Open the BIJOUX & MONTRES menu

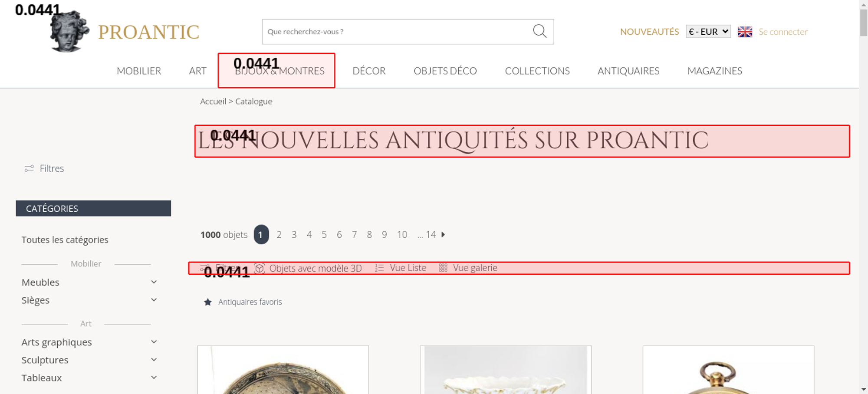(279, 71)
